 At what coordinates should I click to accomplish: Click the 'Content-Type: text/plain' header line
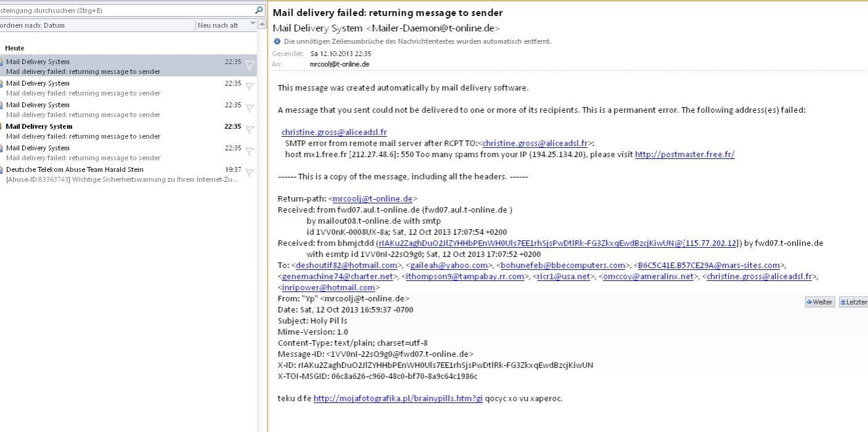click(353, 343)
